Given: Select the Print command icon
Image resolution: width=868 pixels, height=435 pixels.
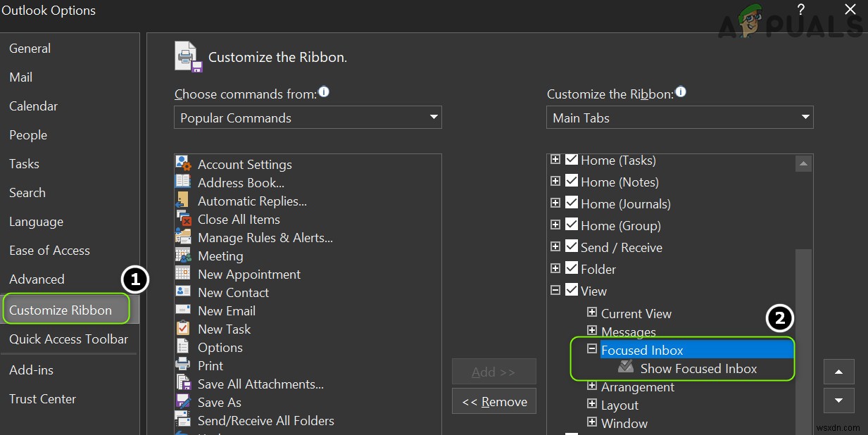Looking at the screenshot, I should (x=184, y=365).
